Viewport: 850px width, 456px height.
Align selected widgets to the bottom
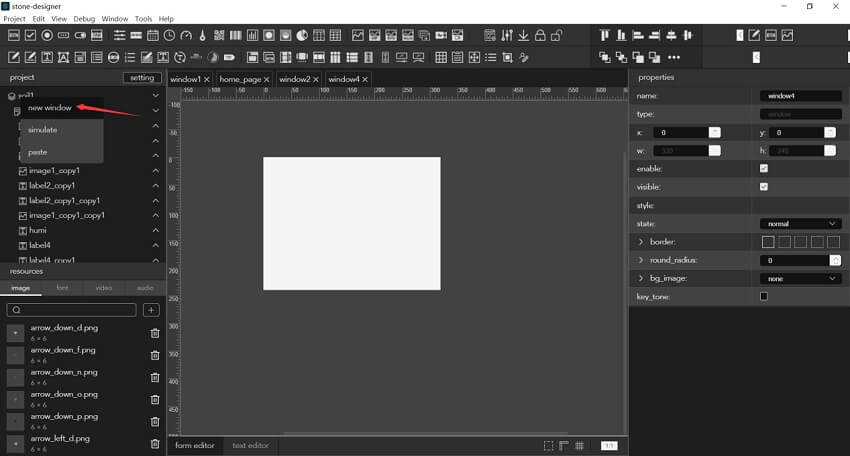621,35
